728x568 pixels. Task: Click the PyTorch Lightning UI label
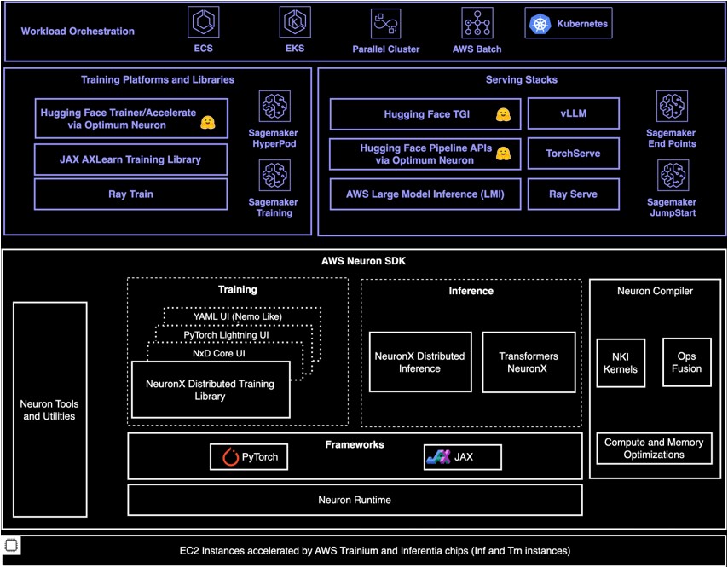coord(226,335)
